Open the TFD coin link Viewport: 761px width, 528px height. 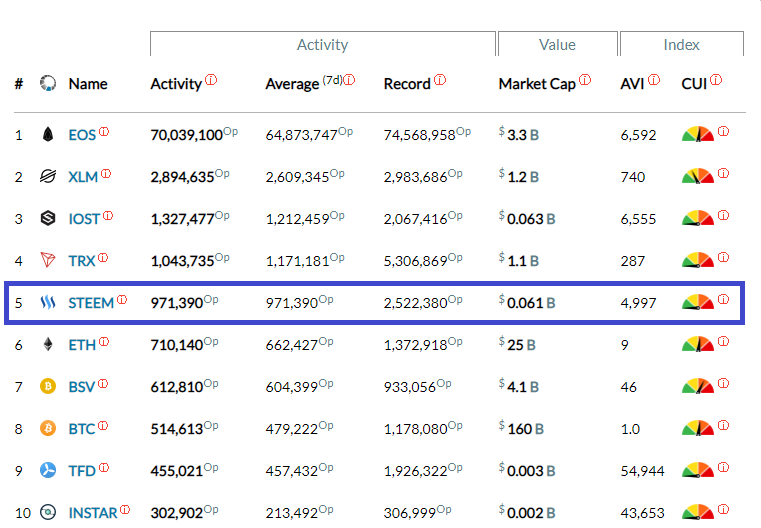pos(82,471)
